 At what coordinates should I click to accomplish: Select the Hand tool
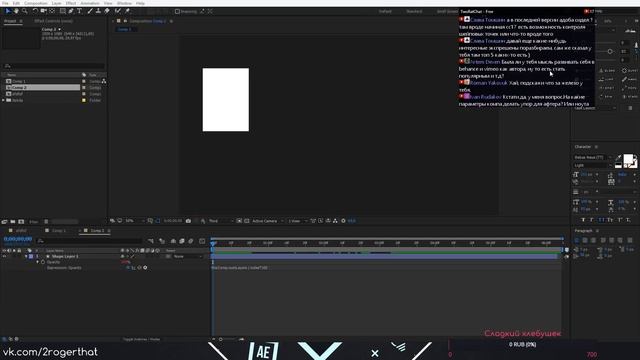click(x=16, y=11)
